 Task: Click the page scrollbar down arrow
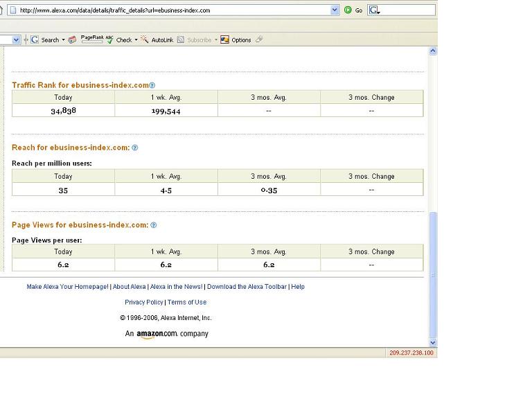[x=433, y=343]
